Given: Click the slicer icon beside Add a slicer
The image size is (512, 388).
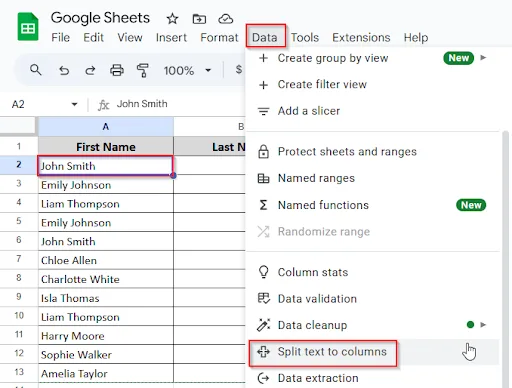Looking at the screenshot, I should pos(263,111).
